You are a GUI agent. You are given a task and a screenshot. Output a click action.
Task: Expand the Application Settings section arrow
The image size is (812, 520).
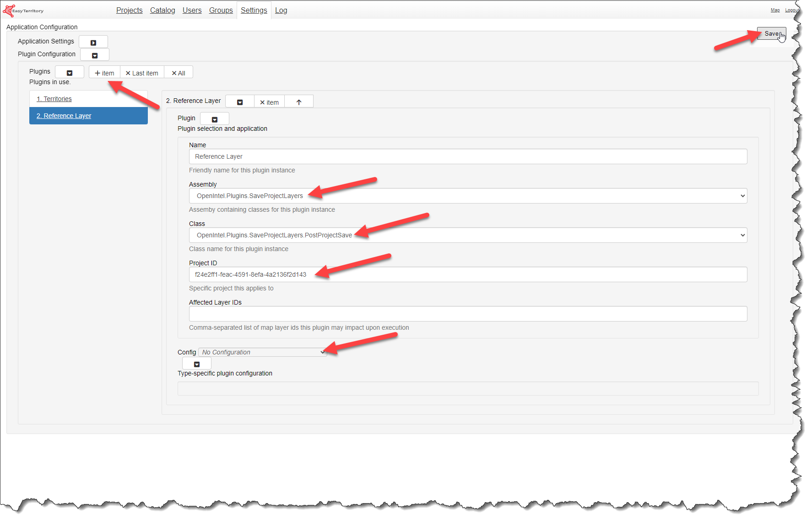[93, 41]
